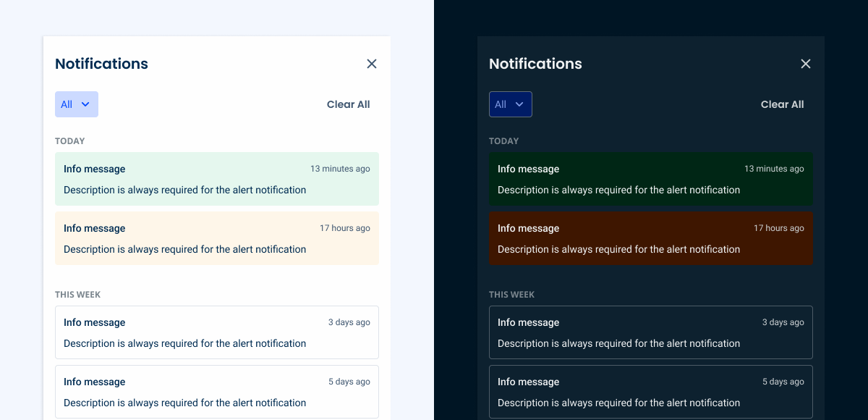Expand the All filter dropdown in dark panel
Image resolution: width=868 pixels, height=420 pixels.
click(511, 104)
